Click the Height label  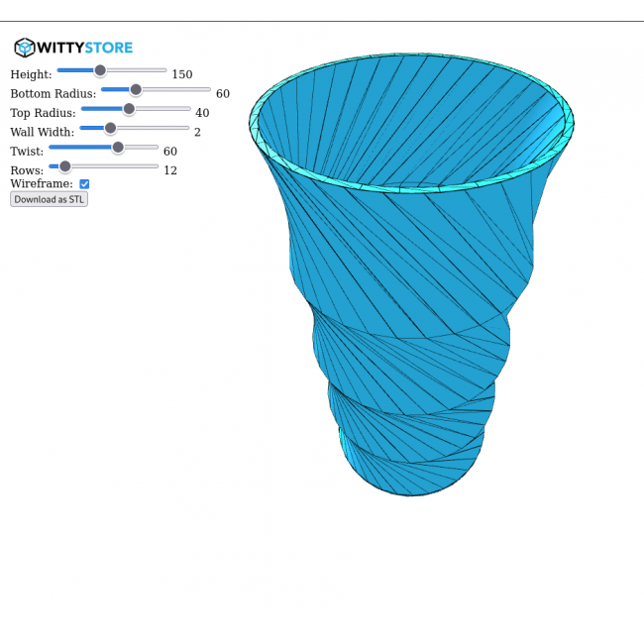pyautogui.click(x=32, y=74)
